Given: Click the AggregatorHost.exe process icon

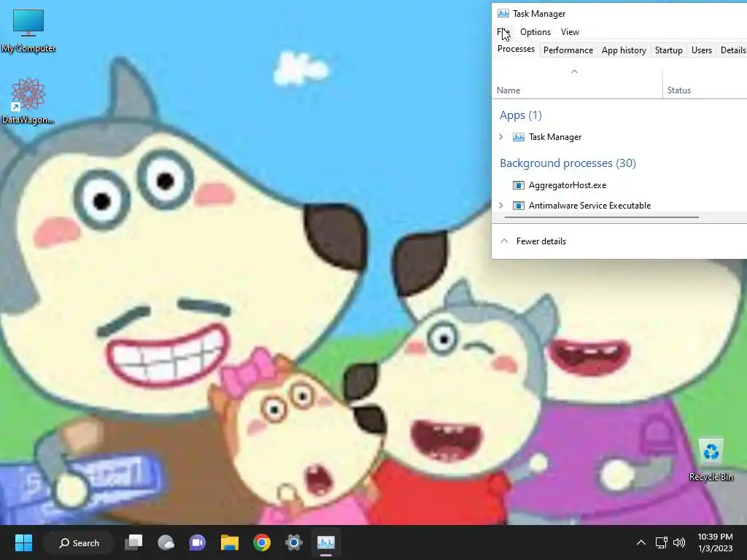Looking at the screenshot, I should [518, 184].
